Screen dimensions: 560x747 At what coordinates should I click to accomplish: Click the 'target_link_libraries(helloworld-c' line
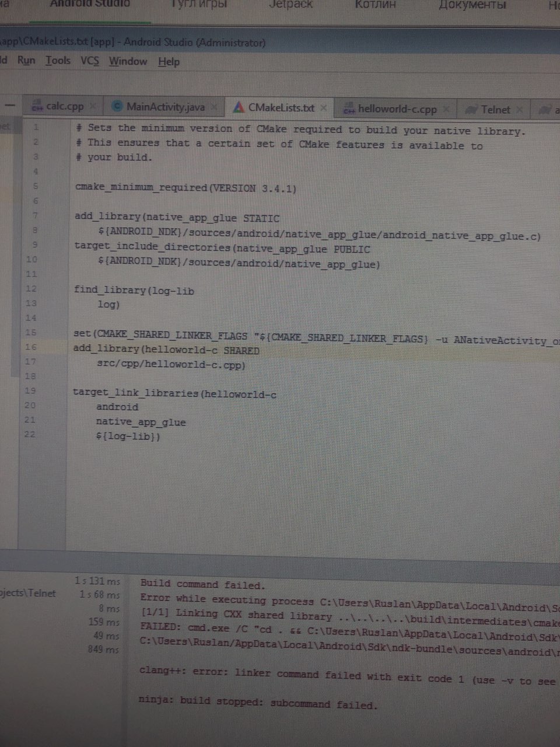pyautogui.click(x=174, y=393)
